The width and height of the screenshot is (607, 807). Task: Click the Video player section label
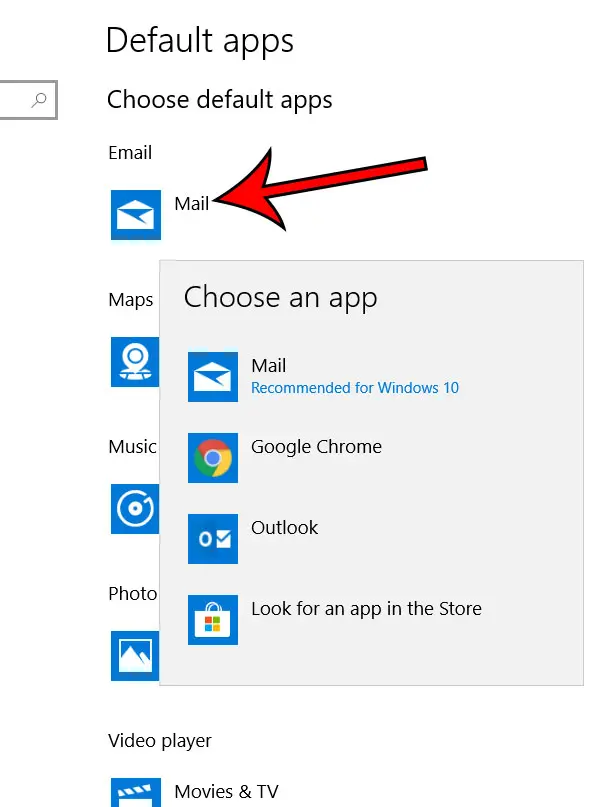160,741
